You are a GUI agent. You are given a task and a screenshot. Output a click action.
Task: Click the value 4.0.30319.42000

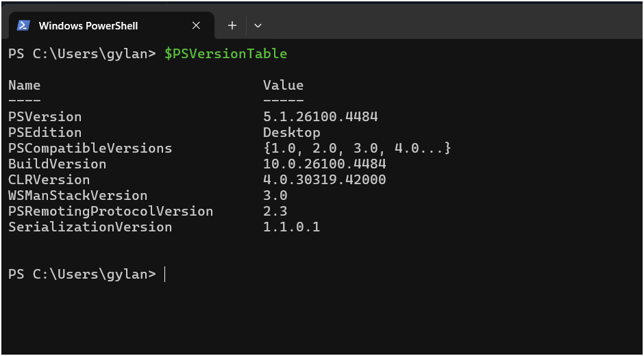[325, 179]
